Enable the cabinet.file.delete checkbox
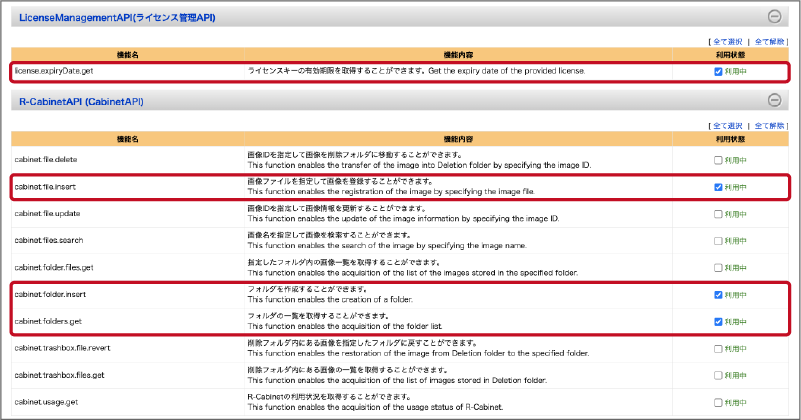Viewport: 801px width, 420px height. point(718,160)
